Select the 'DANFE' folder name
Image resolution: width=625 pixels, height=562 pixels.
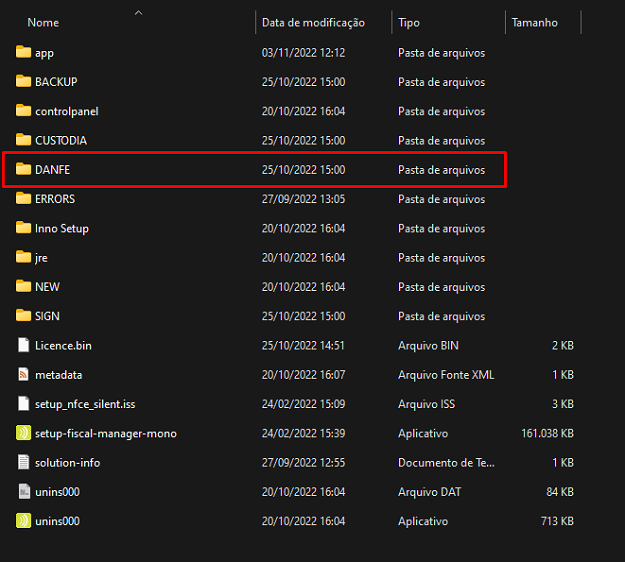point(53,170)
